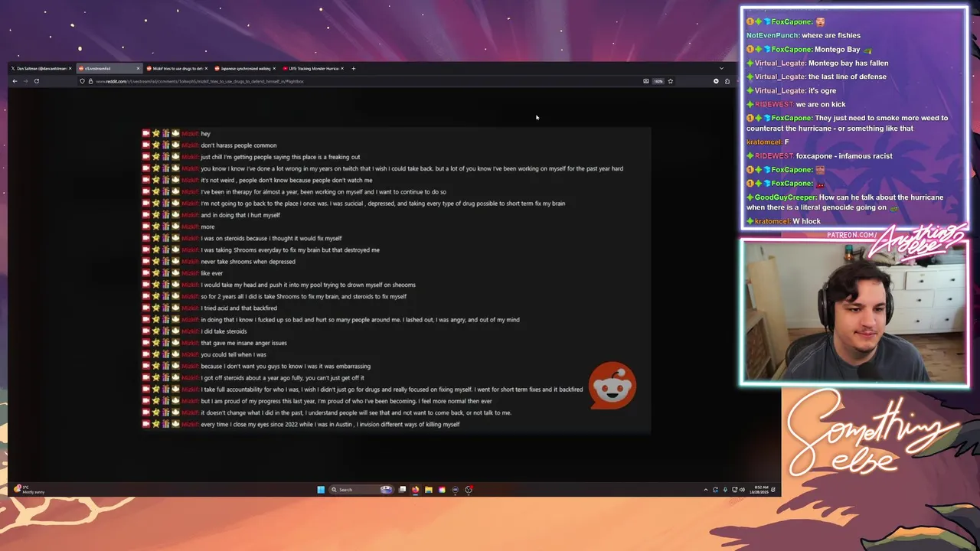Click RIDEWEST's name on 'we are on kick'

click(774, 104)
